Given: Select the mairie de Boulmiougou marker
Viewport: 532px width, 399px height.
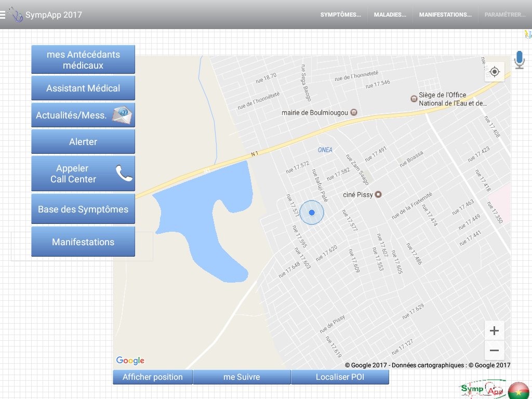Looking at the screenshot, I should tap(353, 112).
